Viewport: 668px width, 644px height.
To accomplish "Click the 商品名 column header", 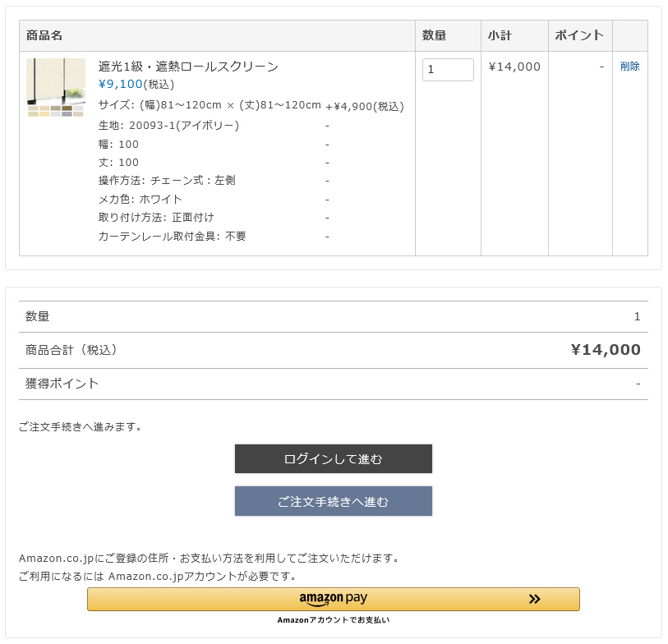I will (x=44, y=35).
